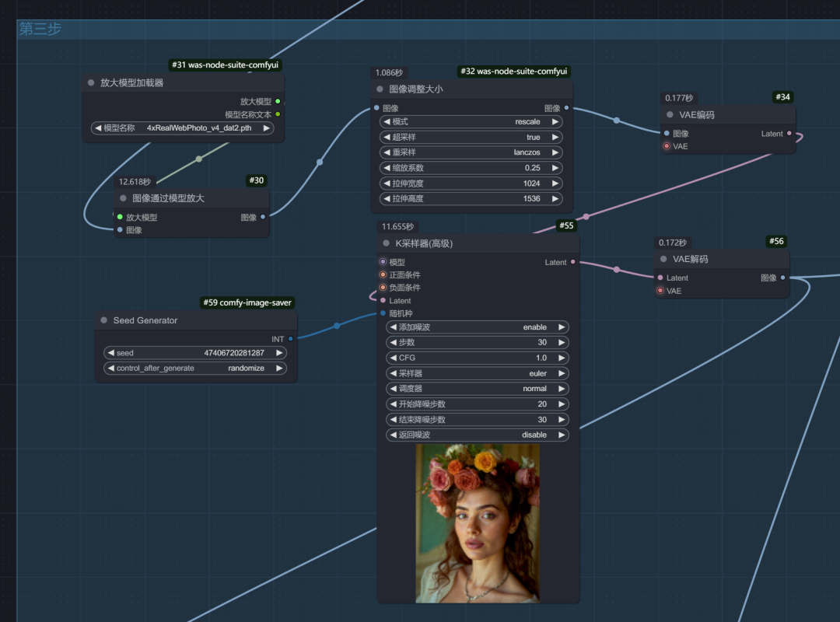Click Latent output port on VAE编码
The image size is (840, 622).
click(789, 134)
